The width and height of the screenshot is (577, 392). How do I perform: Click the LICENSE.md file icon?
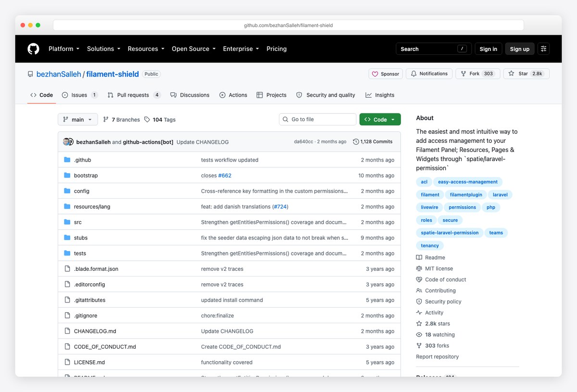coord(67,362)
